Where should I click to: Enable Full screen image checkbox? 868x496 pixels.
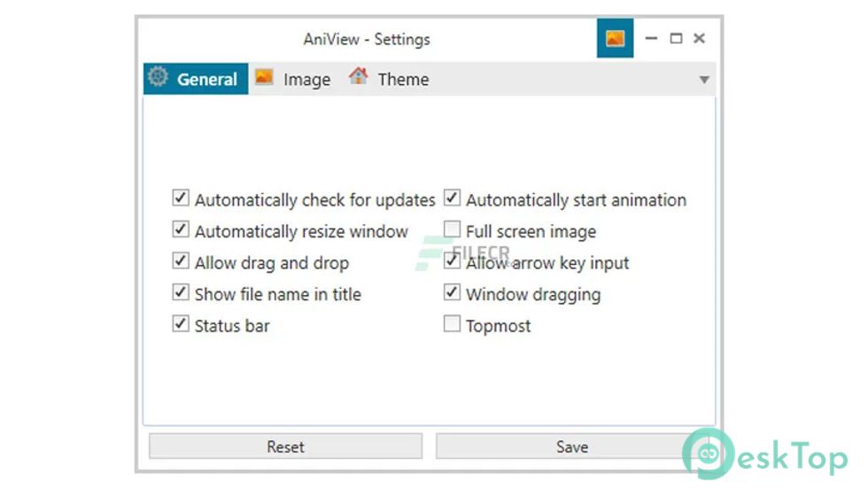coord(452,229)
